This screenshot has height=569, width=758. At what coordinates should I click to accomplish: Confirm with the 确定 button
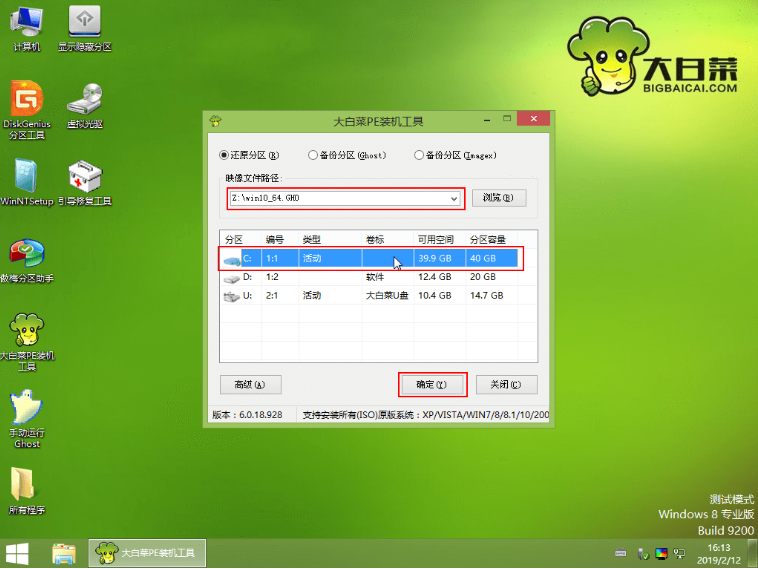(x=432, y=385)
